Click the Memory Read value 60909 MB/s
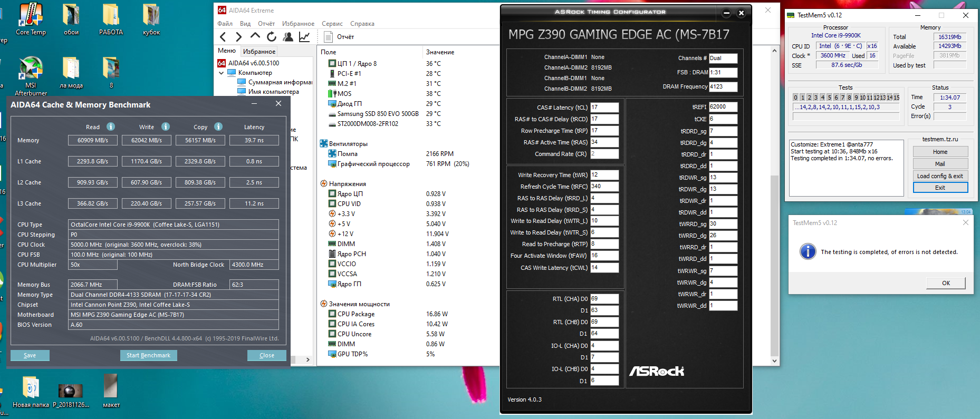 click(x=93, y=140)
